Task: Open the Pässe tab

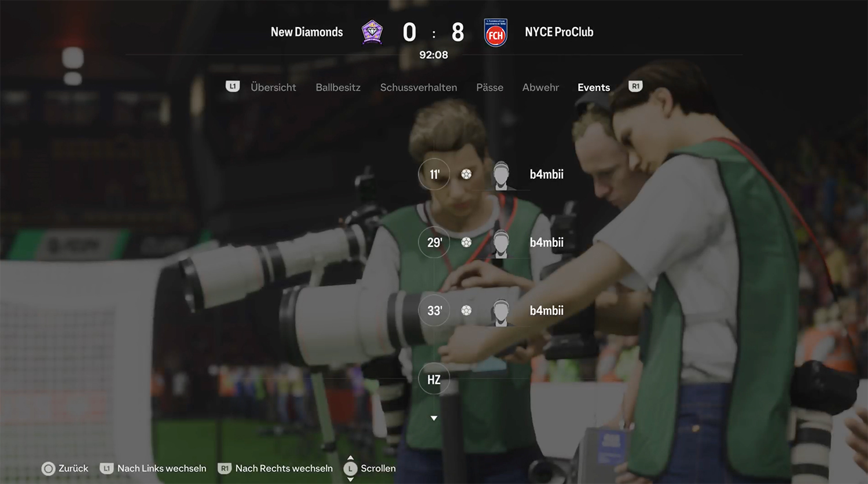Action: (x=490, y=87)
